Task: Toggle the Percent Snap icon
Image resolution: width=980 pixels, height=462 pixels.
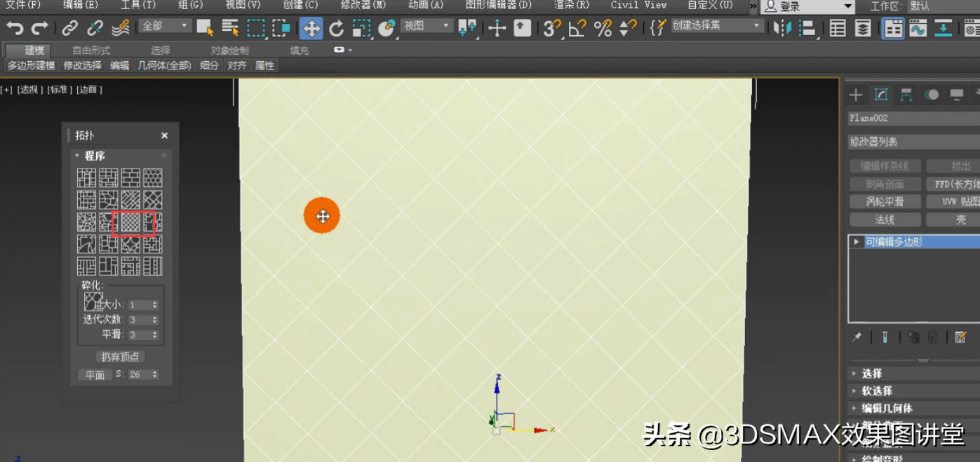Action: pyautogui.click(x=603, y=28)
